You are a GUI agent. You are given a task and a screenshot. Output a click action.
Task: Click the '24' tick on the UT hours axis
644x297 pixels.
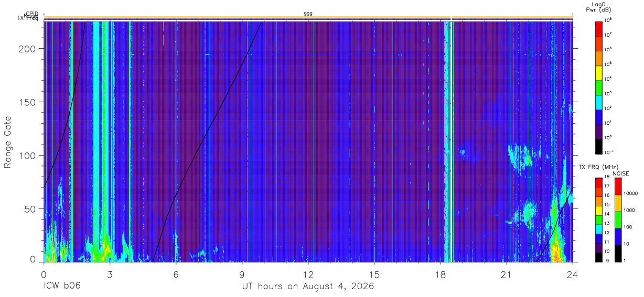tap(573, 274)
